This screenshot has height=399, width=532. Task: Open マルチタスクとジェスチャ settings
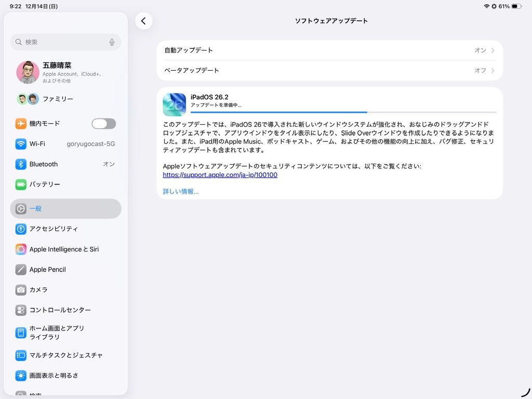pos(66,355)
